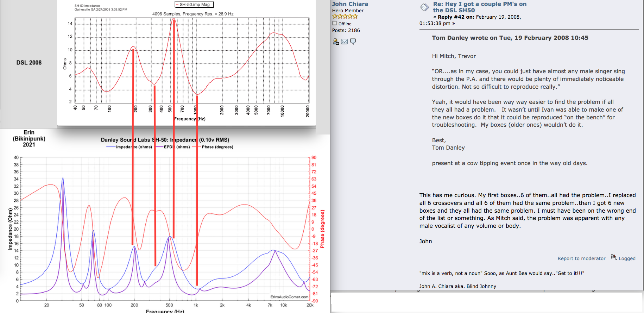
Task: Click the 'Erin (Bikinipunk) 2021' label
Action: click(29, 138)
